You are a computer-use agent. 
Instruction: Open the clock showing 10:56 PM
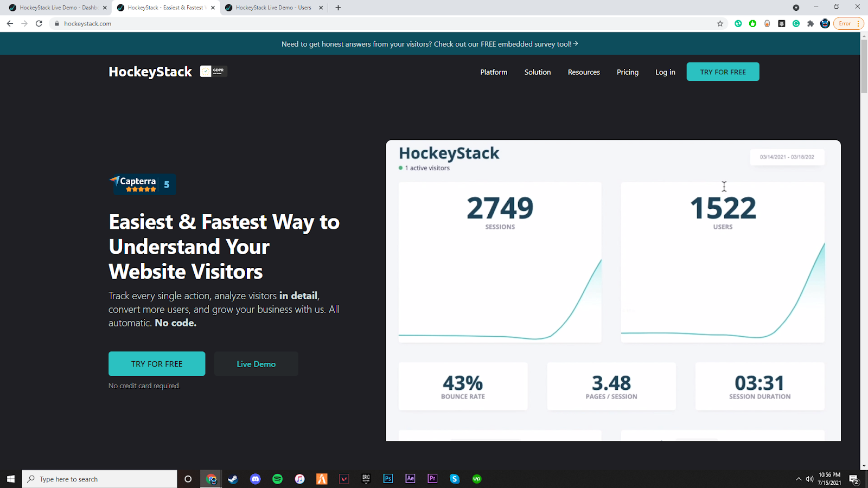[829, 479]
